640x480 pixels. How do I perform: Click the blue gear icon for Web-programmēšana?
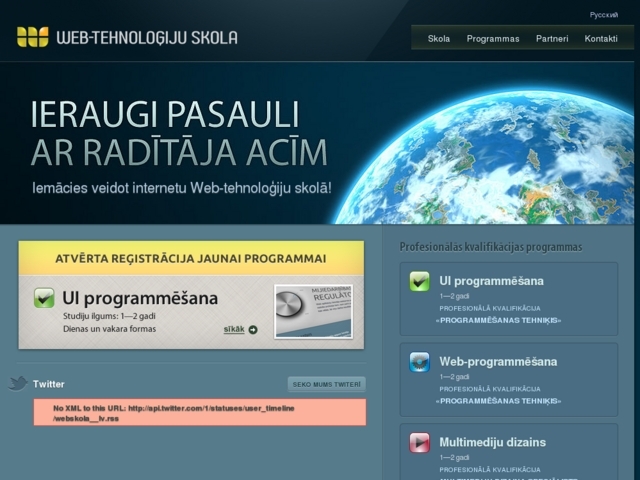pyautogui.click(x=420, y=362)
